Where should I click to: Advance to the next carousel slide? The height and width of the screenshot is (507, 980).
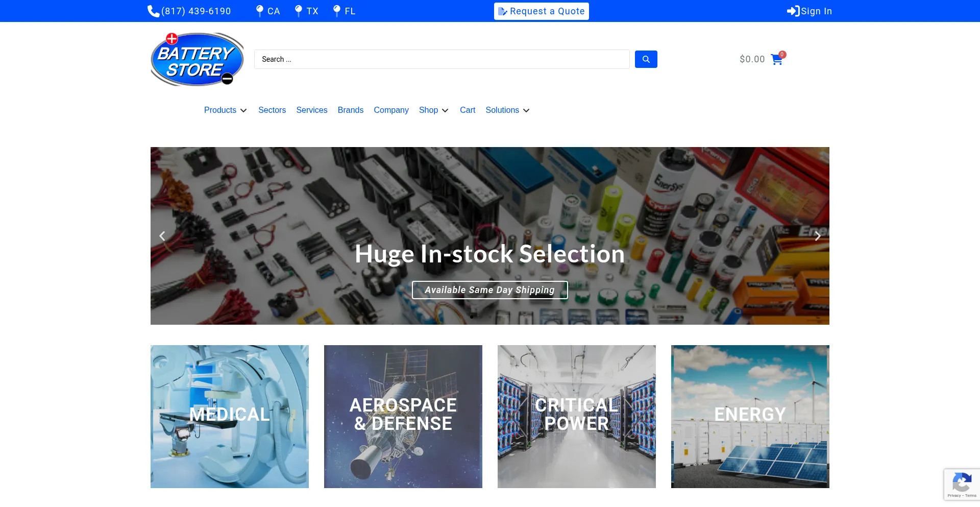(x=818, y=236)
